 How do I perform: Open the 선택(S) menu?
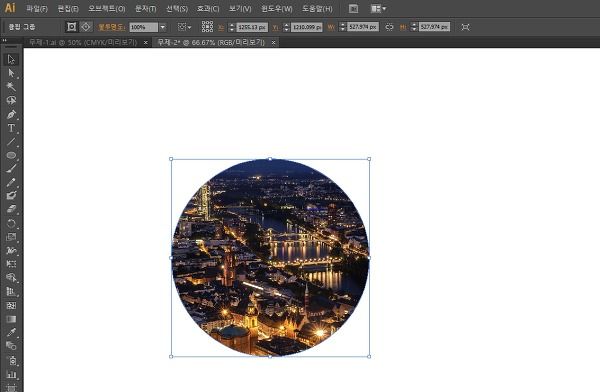tap(177, 8)
